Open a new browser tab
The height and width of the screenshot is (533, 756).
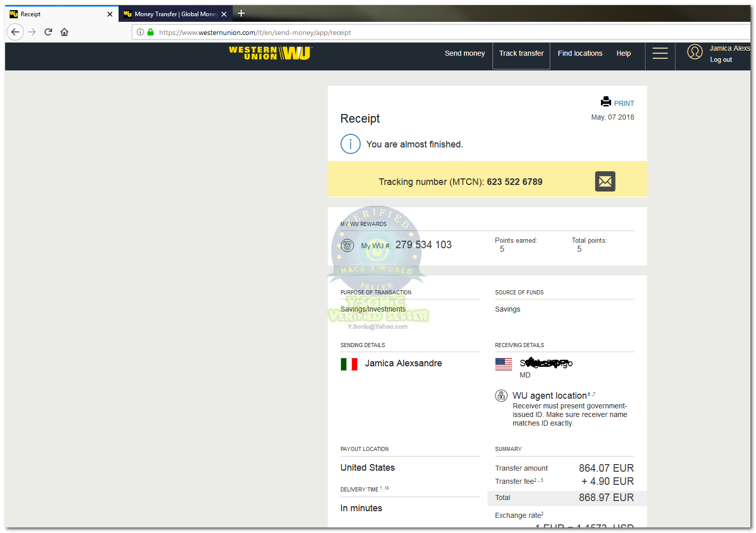[x=241, y=14]
